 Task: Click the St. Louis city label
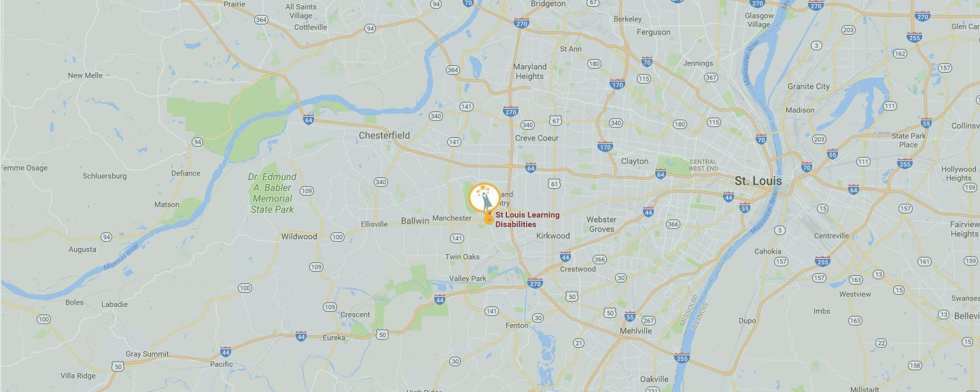point(758,181)
